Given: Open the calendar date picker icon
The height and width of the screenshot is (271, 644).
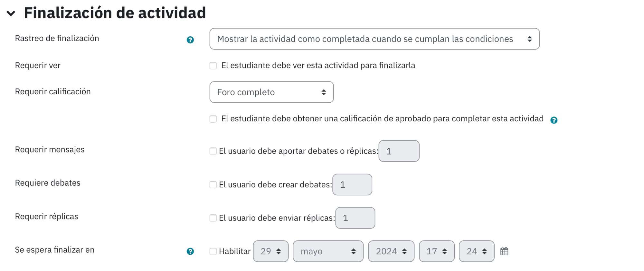Looking at the screenshot, I should pyautogui.click(x=504, y=251).
